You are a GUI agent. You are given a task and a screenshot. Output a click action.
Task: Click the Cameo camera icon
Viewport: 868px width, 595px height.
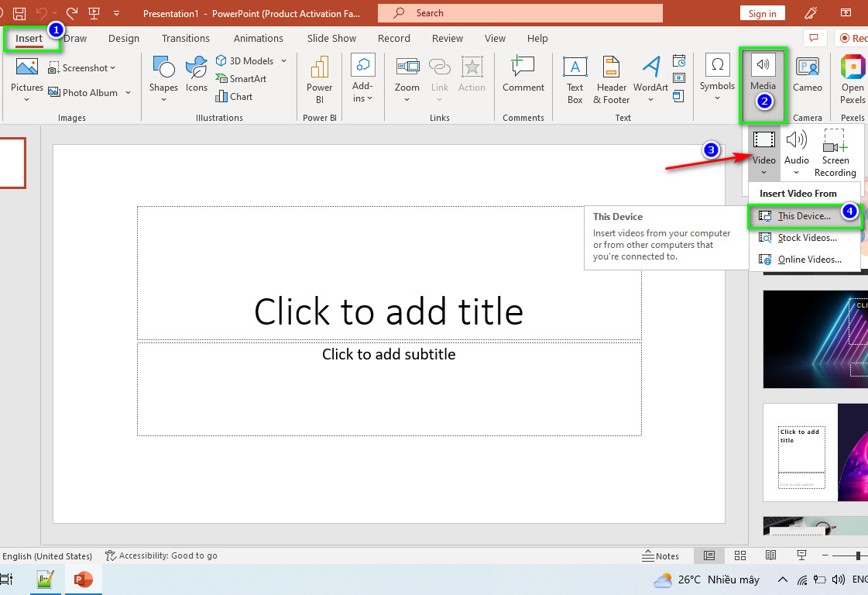[x=807, y=67]
